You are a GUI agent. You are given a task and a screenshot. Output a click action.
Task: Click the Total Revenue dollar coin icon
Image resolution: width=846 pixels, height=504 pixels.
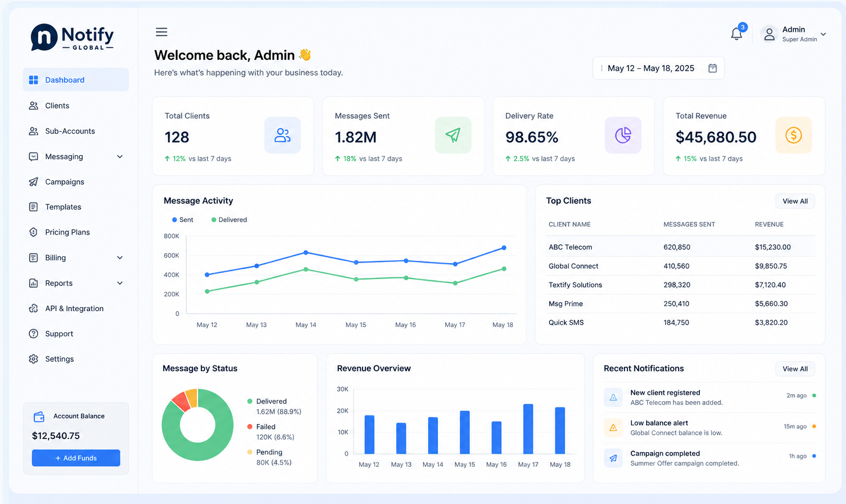point(793,135)
